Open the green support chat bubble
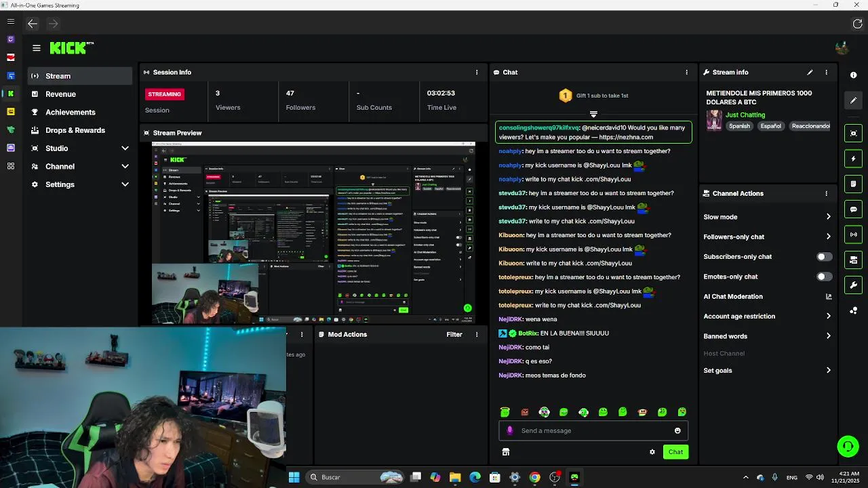Viewport: 868px width, 488px height. pyautogui.click(x=848, y=446)
